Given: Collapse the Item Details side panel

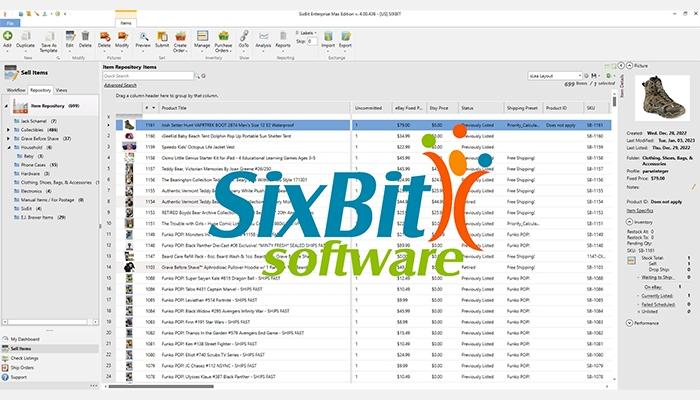Looking at the screenshot, I should tap(621, 66).
